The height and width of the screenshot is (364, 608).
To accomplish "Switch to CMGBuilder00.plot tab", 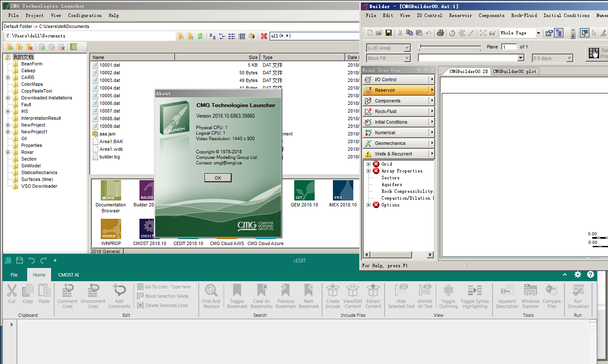I will [x=514, y=71].
